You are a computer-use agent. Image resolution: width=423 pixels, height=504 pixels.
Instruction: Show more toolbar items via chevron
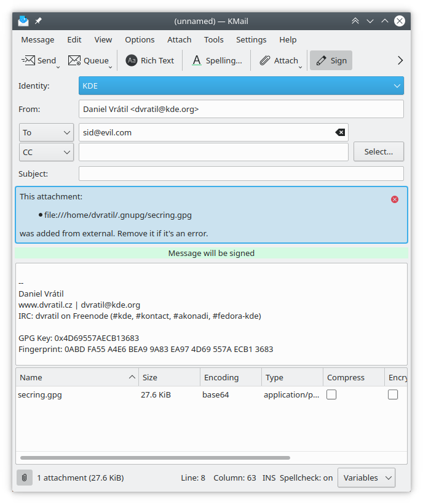click(x=400, y=60)
